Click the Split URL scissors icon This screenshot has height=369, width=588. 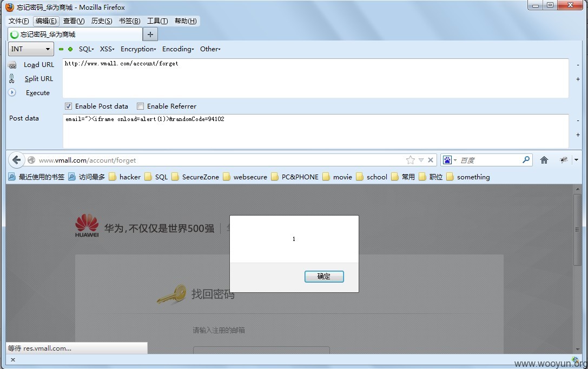(11, 79)
